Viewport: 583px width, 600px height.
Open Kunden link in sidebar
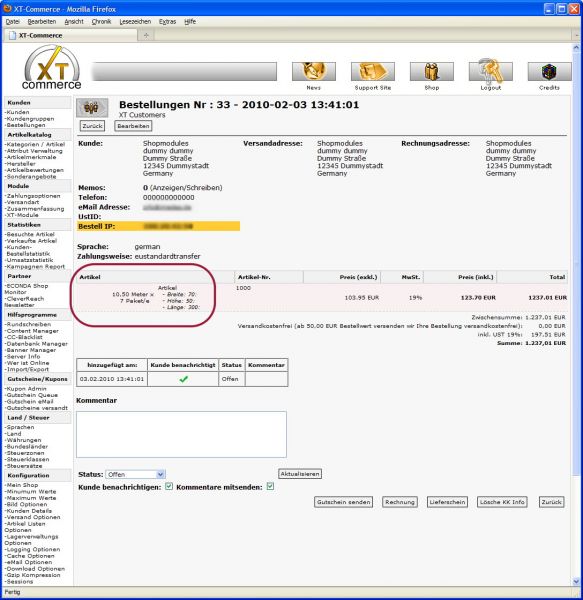(x=18, y=112)
